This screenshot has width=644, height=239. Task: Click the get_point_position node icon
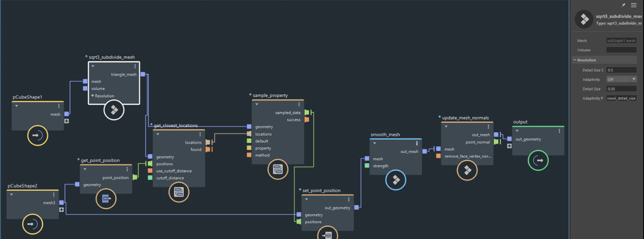106,199
